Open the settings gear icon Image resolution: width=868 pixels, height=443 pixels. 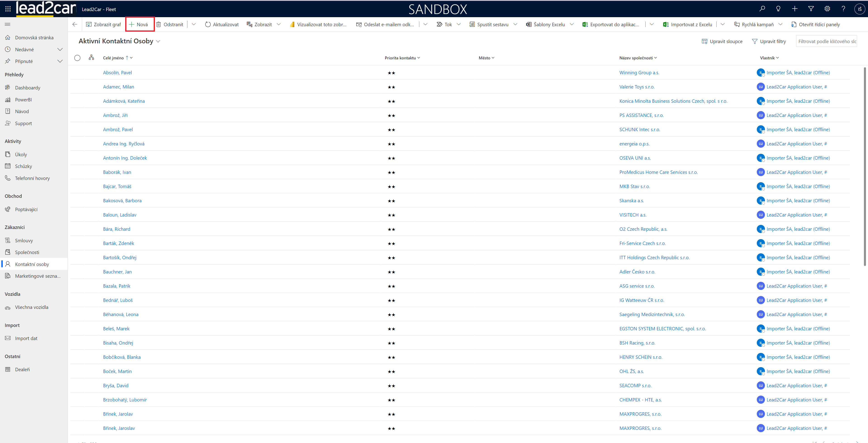[x=827, y=9]
